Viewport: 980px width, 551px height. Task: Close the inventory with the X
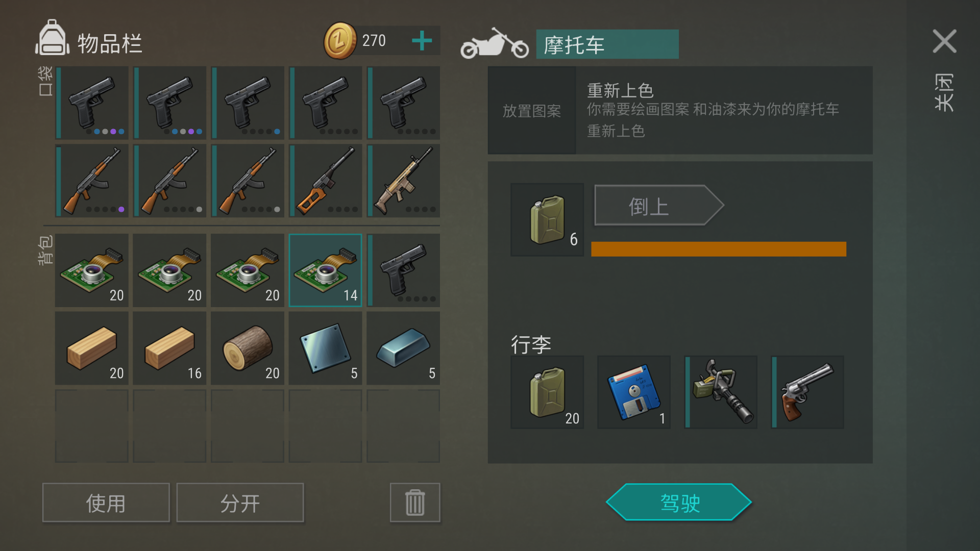pos(944,41)
